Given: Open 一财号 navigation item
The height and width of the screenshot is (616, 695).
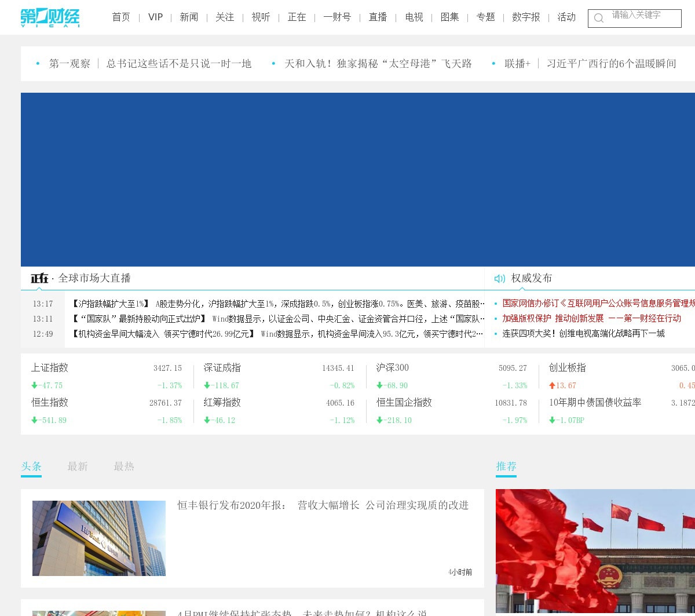Looking at the screenshot, I should [x=337, y=17].
